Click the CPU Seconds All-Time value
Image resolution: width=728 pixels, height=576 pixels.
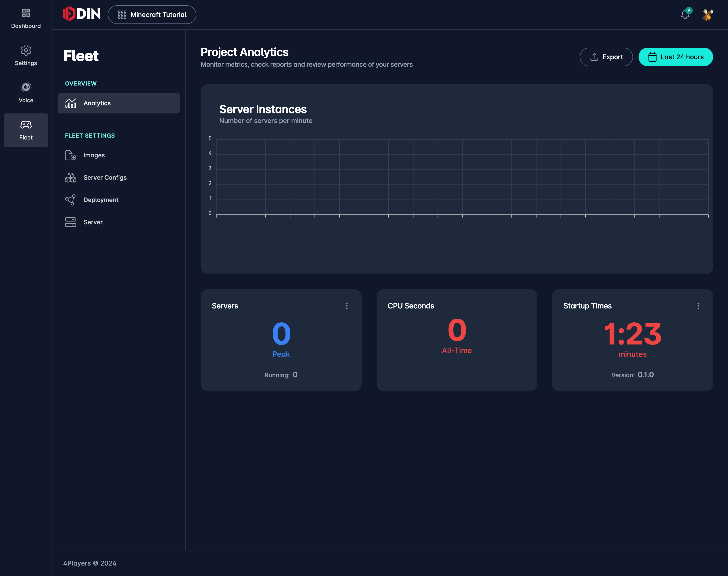coord(457,330)
